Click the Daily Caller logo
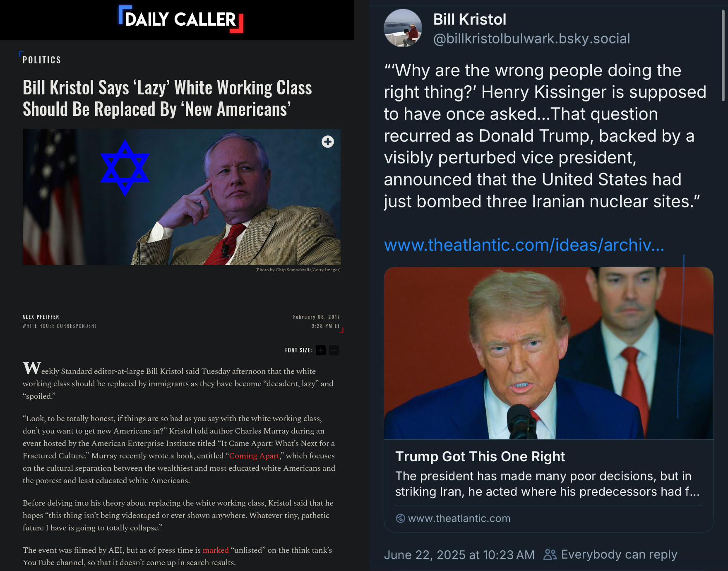 point(180,19)
